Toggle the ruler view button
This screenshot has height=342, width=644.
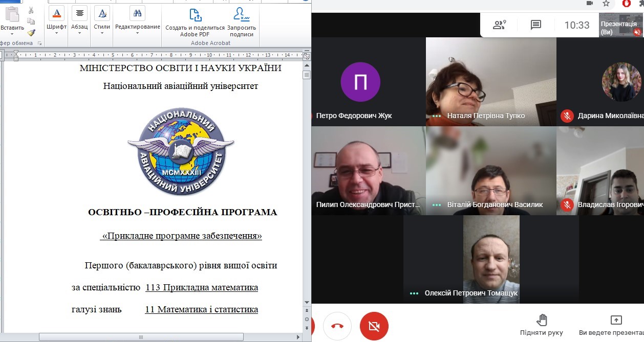[307, 56]
